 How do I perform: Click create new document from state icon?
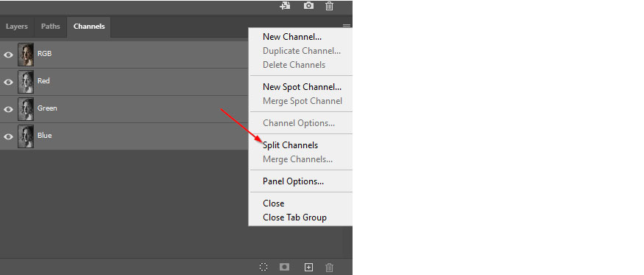(x=286, y=5)
